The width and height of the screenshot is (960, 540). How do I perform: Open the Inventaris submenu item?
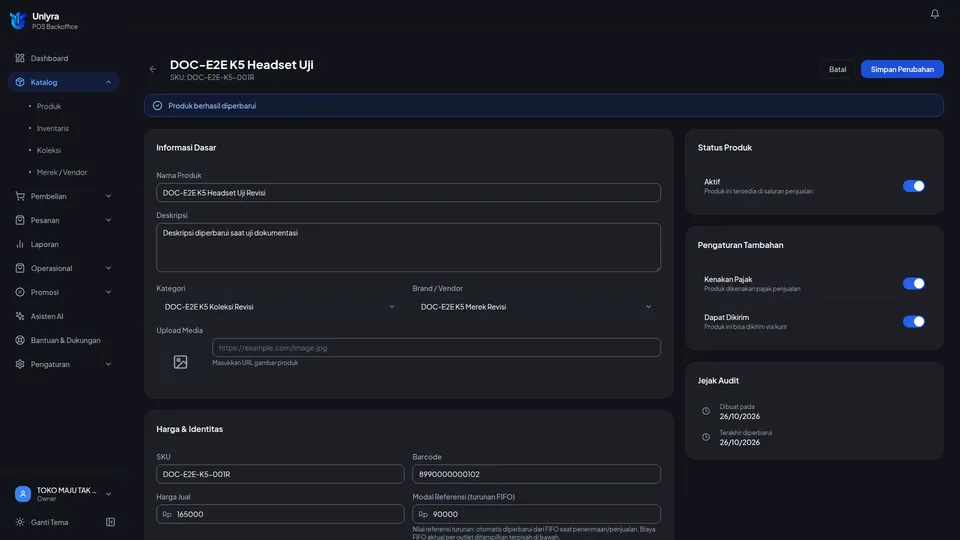(x=53, y=128)
